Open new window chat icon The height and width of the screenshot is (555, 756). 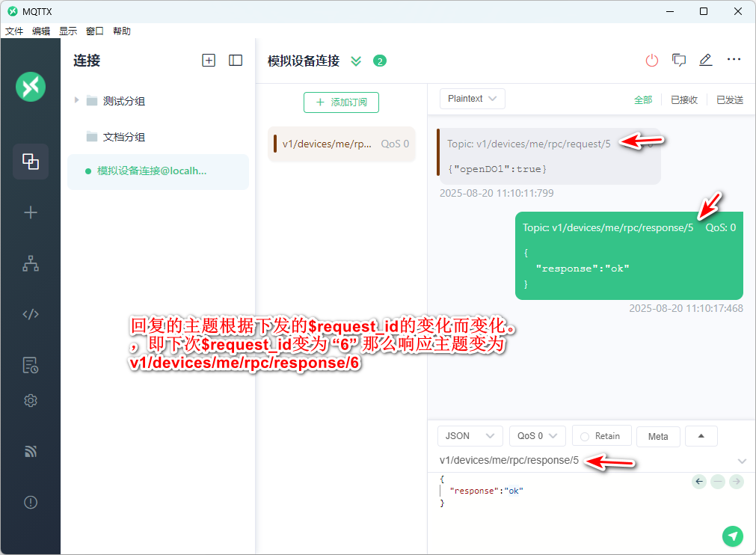point(679,61)
